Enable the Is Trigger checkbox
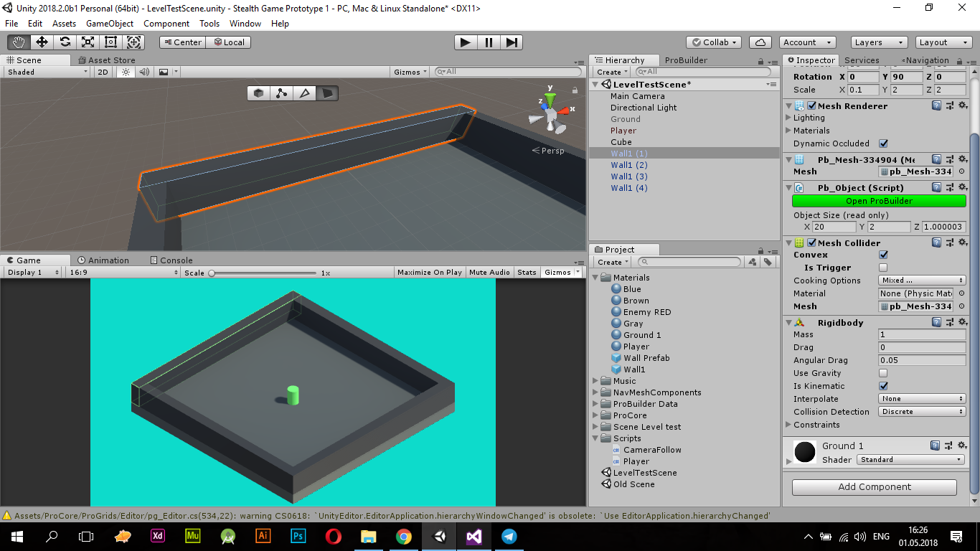 (883, 268)
